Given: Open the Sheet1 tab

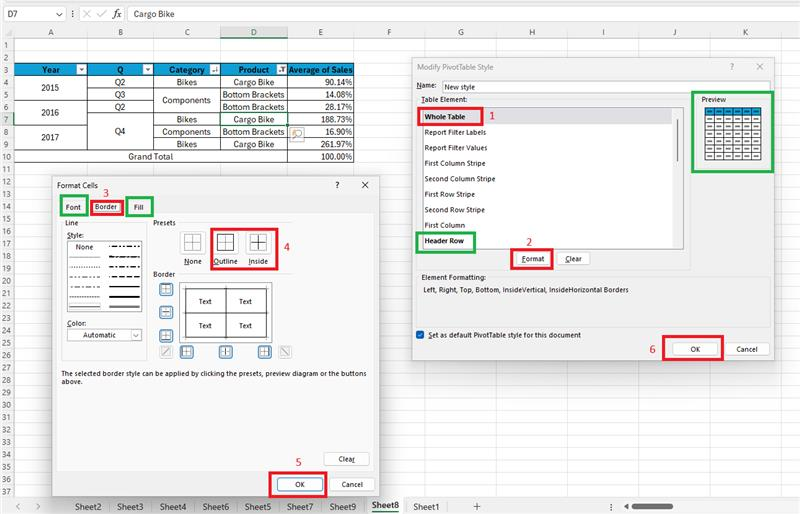Looking at the screenshot, I should 426,506.
